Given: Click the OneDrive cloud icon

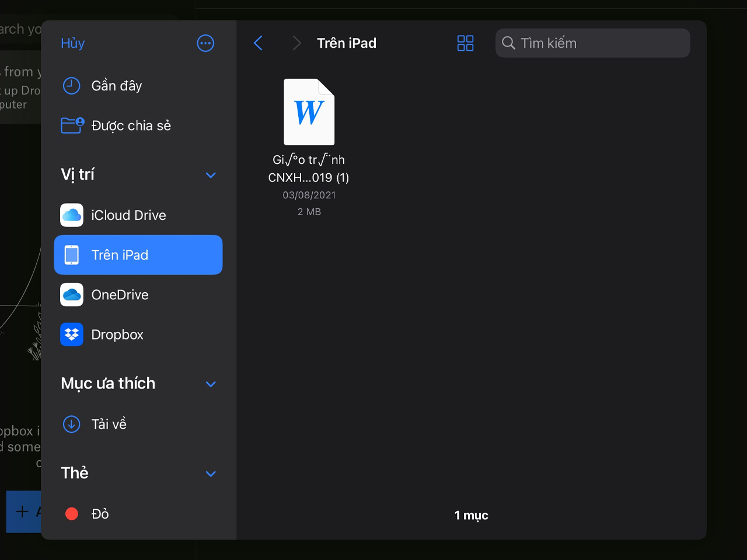Looking at the screenshot, I should [x=72, y=295].
